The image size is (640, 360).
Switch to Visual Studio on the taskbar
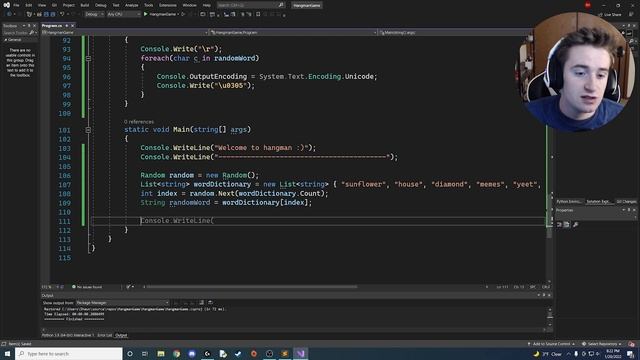click(301, 354)
